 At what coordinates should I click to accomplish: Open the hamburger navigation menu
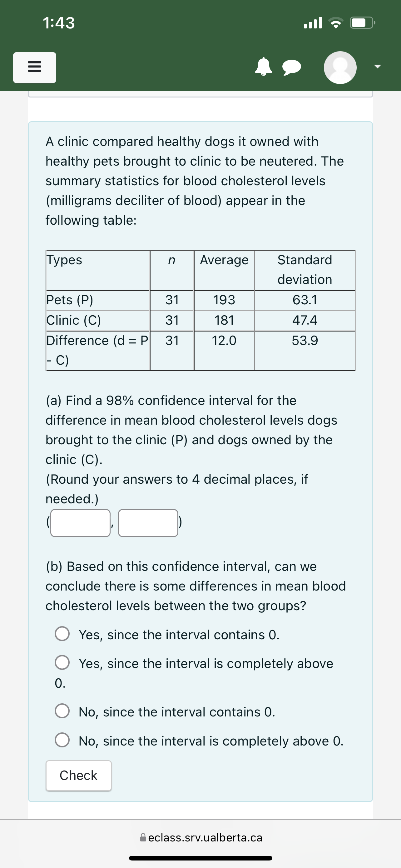(34, 68)
